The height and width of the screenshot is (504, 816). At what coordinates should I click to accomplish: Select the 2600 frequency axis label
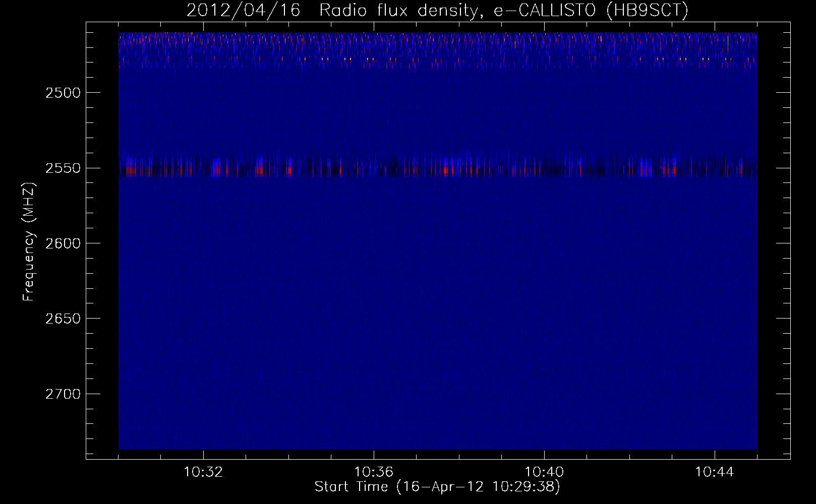(x=63, y=243)
